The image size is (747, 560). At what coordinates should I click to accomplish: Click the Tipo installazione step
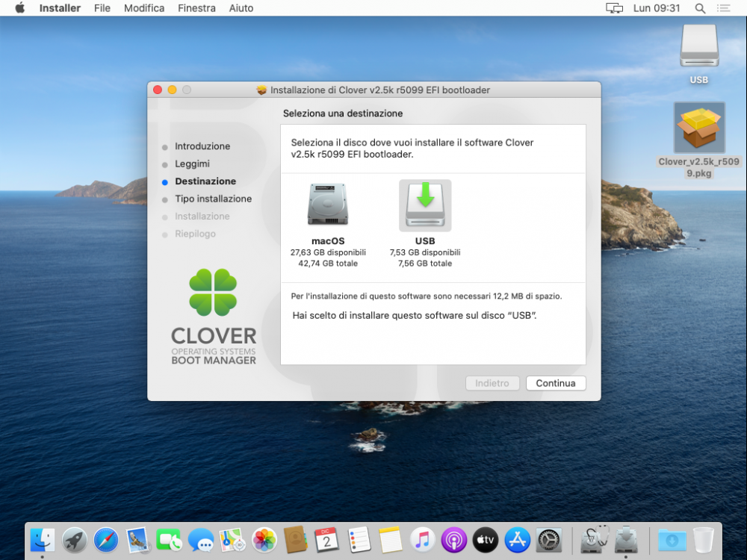coord(213,199)
